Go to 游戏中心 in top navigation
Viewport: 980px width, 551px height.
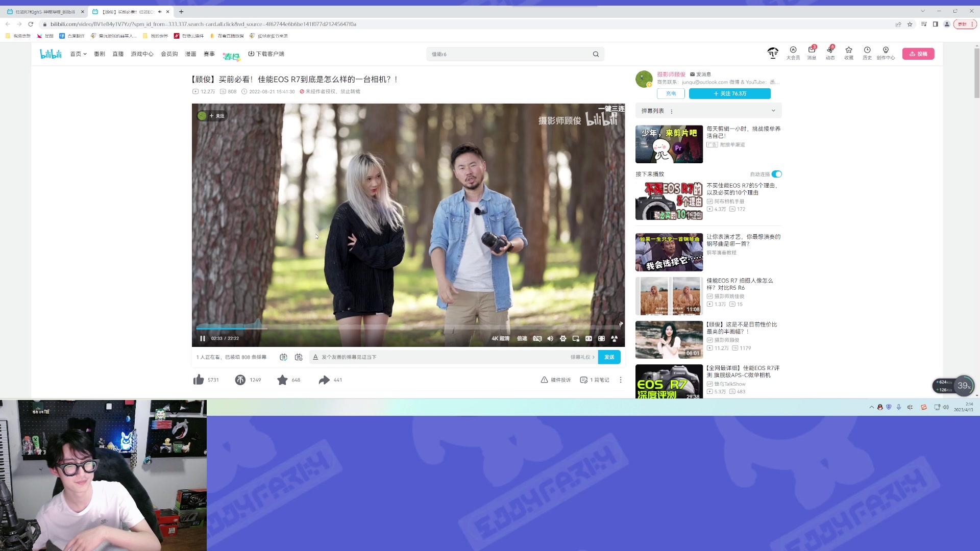point(142,54)
